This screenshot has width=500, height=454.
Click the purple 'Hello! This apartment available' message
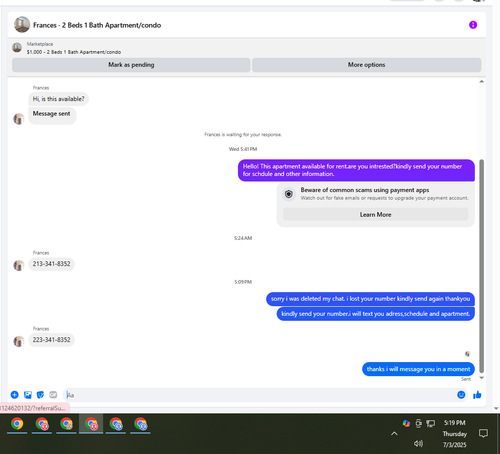356,170
